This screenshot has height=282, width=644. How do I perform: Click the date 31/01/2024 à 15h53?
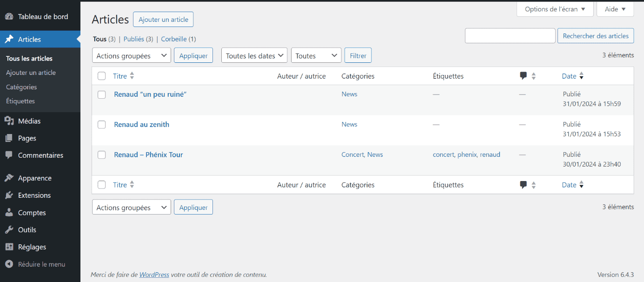[x=592, y=134]
